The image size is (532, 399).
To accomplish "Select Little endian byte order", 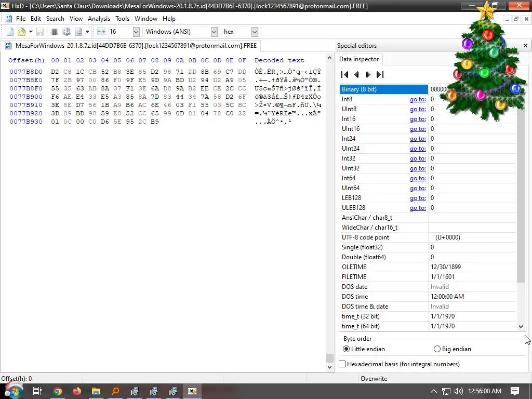I will point(364,349).
